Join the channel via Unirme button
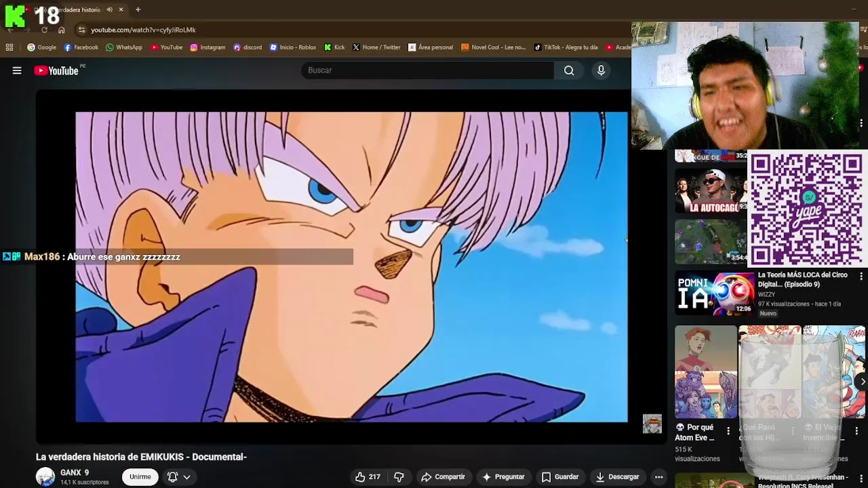This screenshot has width=868, height=488. click(x=140, y=477)
